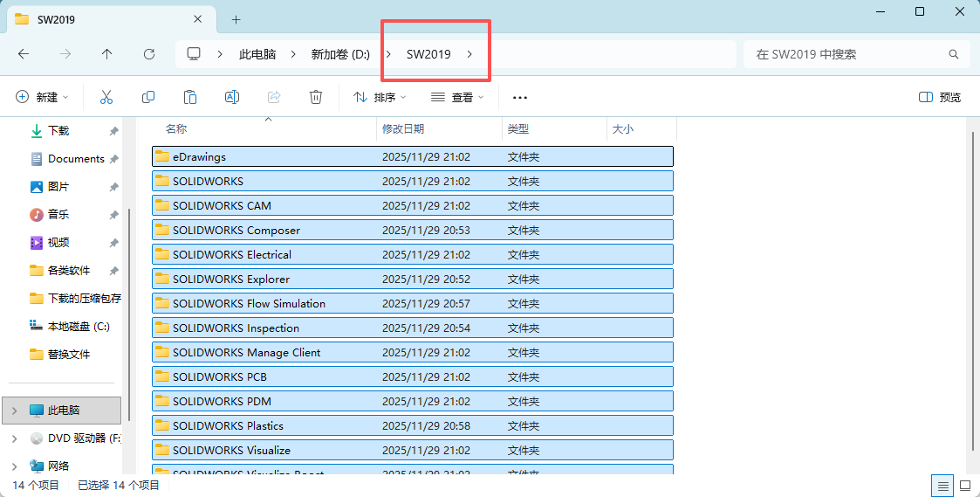Click the monitor icon in address bar

pyautogui.click(x=194, y=54)
